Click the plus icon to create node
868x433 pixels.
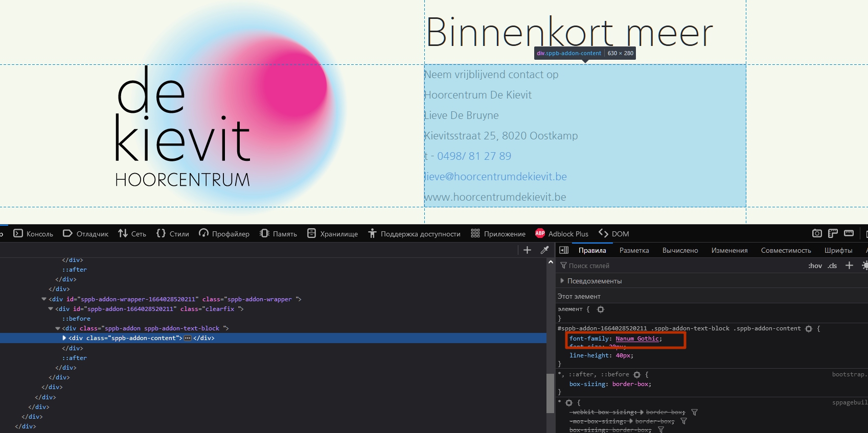pyautogui.click(x=527, y=250)
